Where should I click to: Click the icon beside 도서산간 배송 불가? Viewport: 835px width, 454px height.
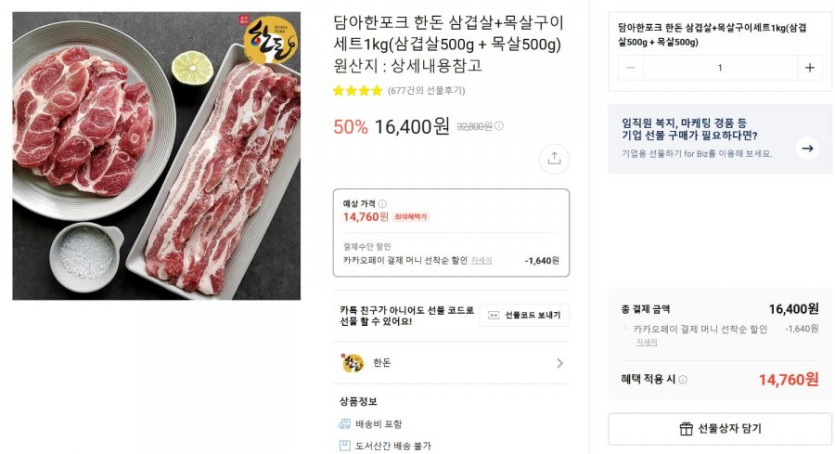click(345, 446)
